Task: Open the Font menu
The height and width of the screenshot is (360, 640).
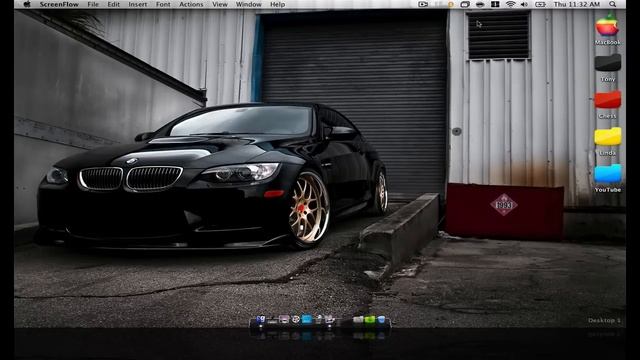Action: point(163,4)
